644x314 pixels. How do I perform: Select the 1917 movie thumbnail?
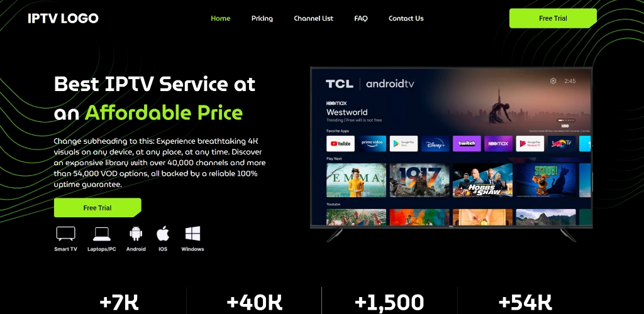pyautogui.click(x=419, y=180)
